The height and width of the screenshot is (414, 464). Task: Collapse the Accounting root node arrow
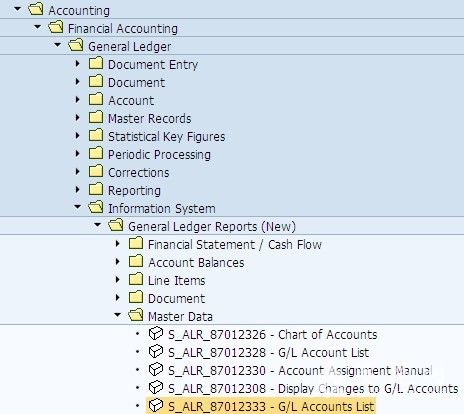(18, 9)
